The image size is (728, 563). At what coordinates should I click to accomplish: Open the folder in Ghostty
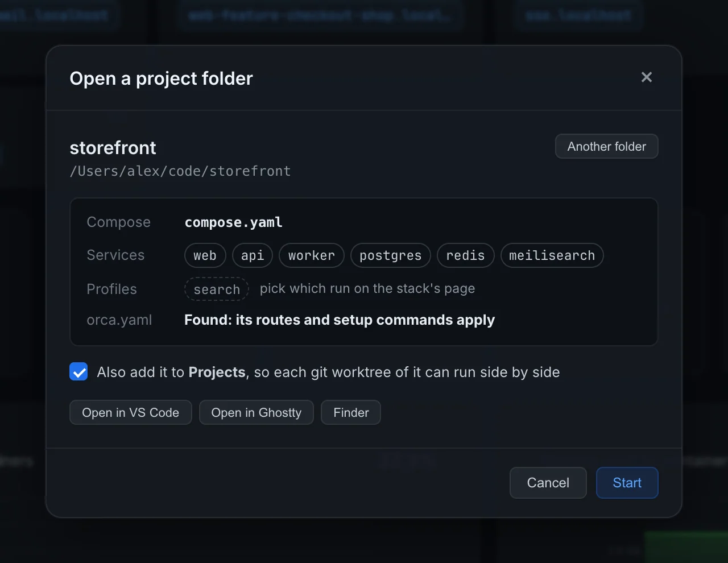click(257, 412)
